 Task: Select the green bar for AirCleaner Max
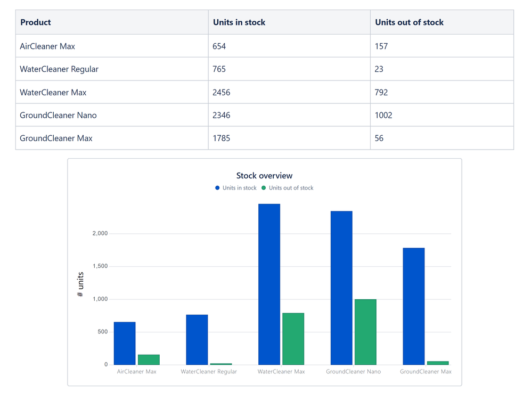click(148, 359)
